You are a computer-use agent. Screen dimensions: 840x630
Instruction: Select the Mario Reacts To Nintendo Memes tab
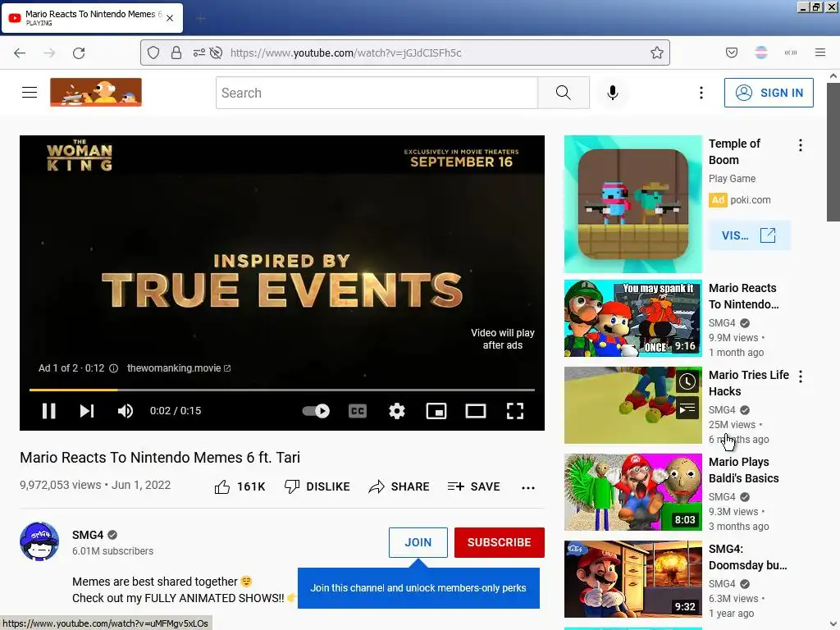[x=92, y=18]
